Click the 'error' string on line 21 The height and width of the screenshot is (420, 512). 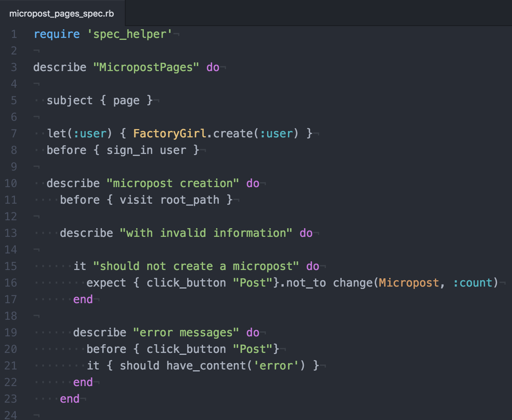pyautogui.click(x=276, y=366)
